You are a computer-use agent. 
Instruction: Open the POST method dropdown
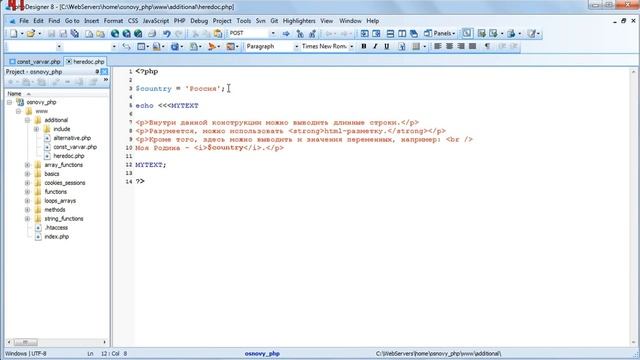273,33
